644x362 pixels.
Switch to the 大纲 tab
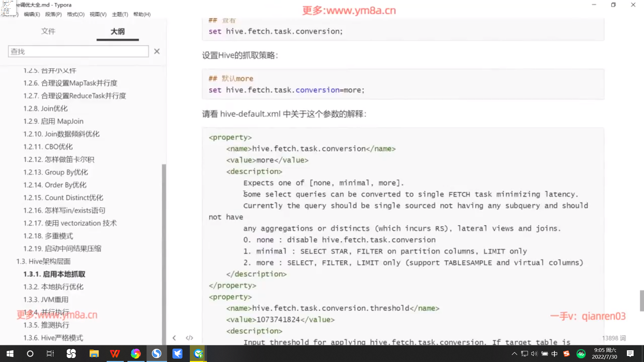pos(117,32)
